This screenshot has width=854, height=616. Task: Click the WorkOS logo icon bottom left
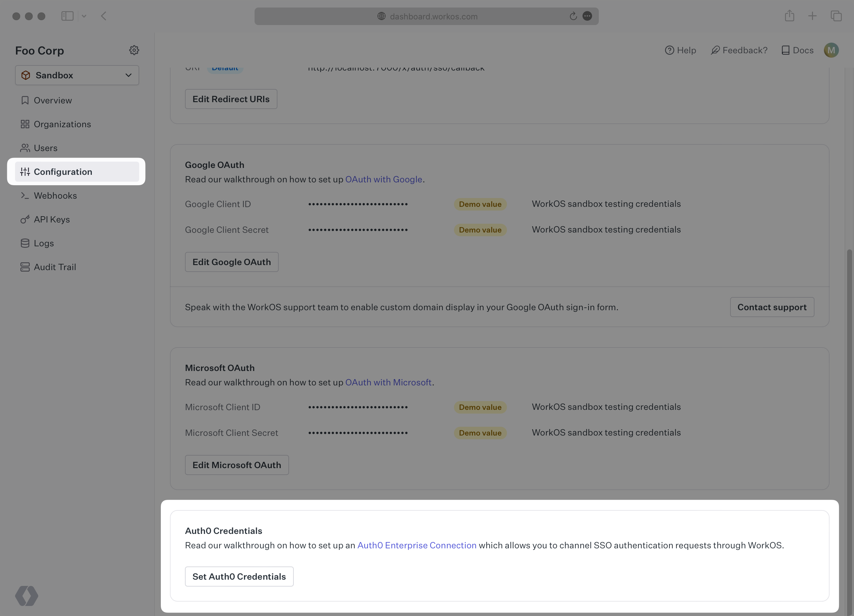point(27,595)
